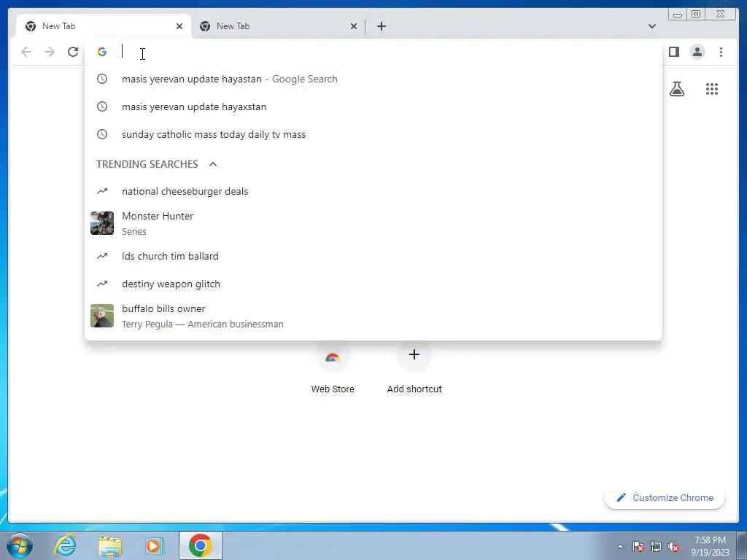Click the network tray icon
The height and width of the screenshot is (560, 747).
(x=656, y=547)
